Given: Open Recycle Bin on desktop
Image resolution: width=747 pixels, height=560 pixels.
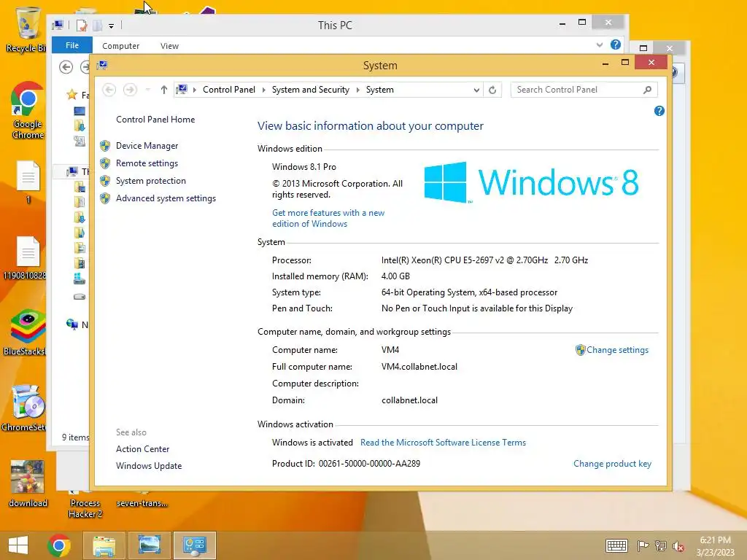Looking at the screenshot, I should pos(27,28).
